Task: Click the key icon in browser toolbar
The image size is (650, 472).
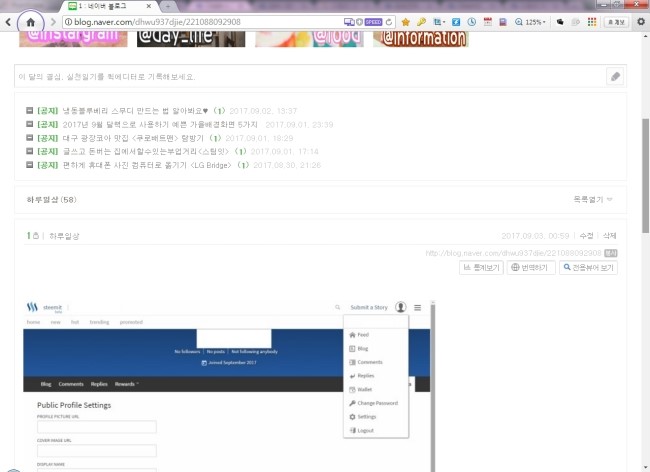Action: click(x=422, y=21)
